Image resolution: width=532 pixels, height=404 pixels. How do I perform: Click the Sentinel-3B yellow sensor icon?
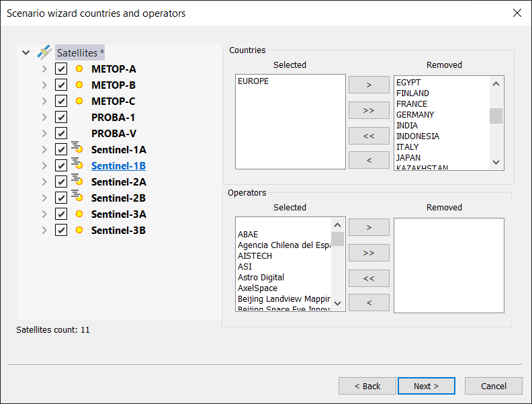pos(79,230)
